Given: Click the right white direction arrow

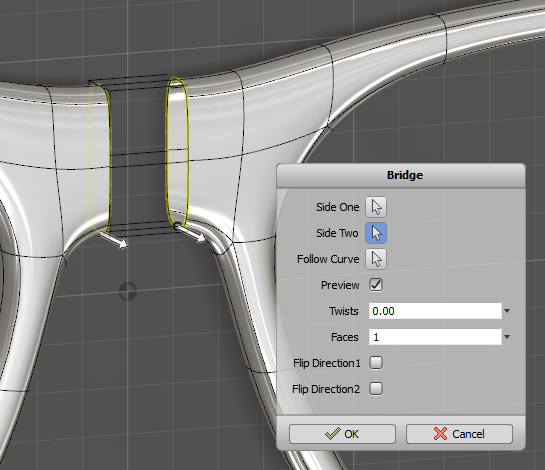Looking at the screenshot, I should tap(190, 233).
